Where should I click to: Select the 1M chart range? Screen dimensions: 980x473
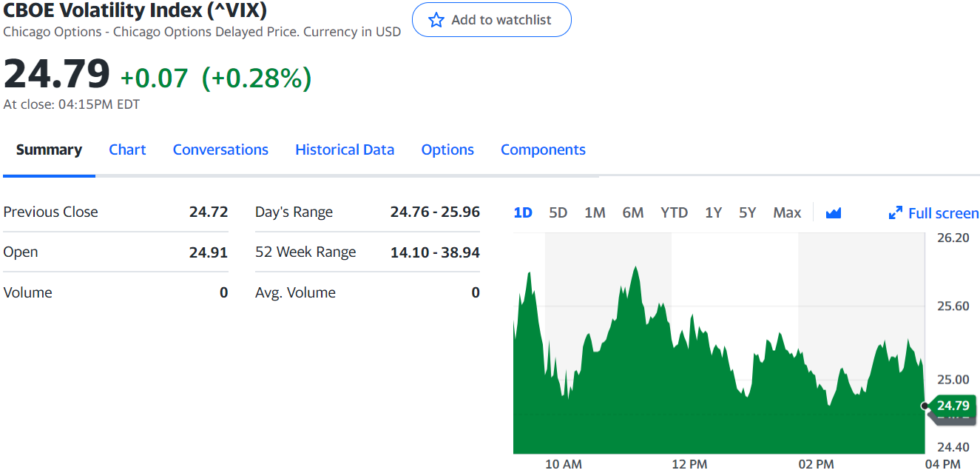pos(595,212)
